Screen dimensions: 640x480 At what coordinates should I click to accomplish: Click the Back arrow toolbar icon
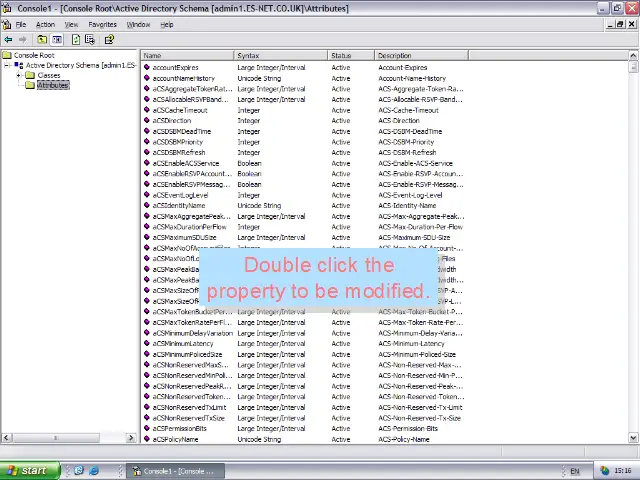[x=8, y=40]
